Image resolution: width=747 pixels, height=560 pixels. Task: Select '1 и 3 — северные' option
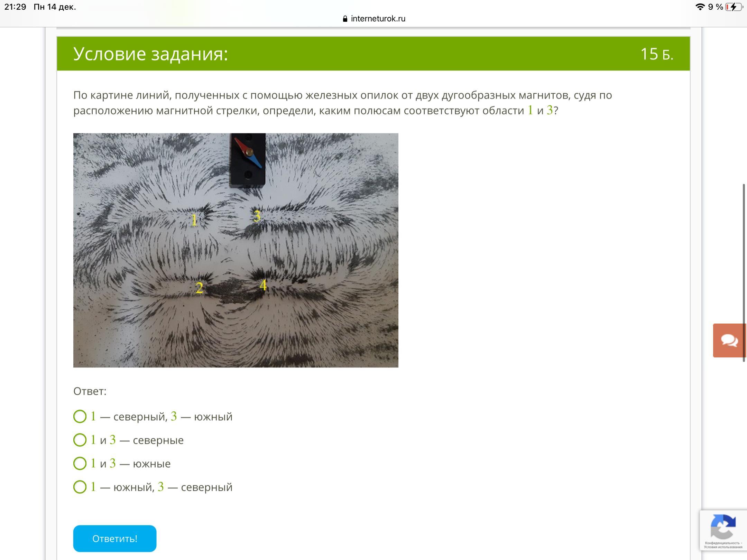click(128, 440)
